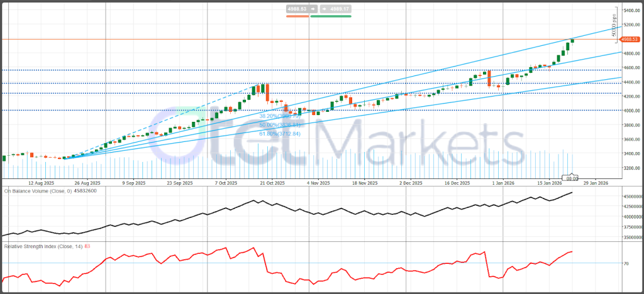The width and height of the screenshot is (644, 294).
Task: Click the 7 Oct 2025 date label
Action: (x=226, y=183)
